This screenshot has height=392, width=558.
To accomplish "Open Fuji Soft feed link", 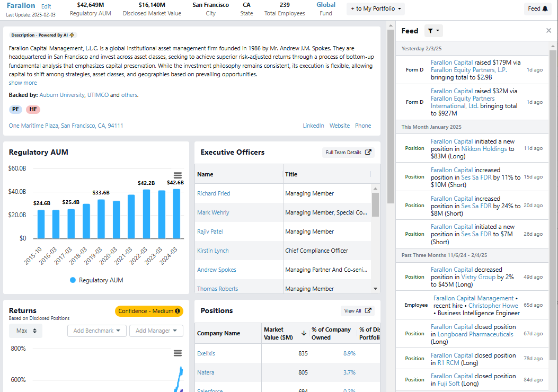I will [x=449, y=384].
